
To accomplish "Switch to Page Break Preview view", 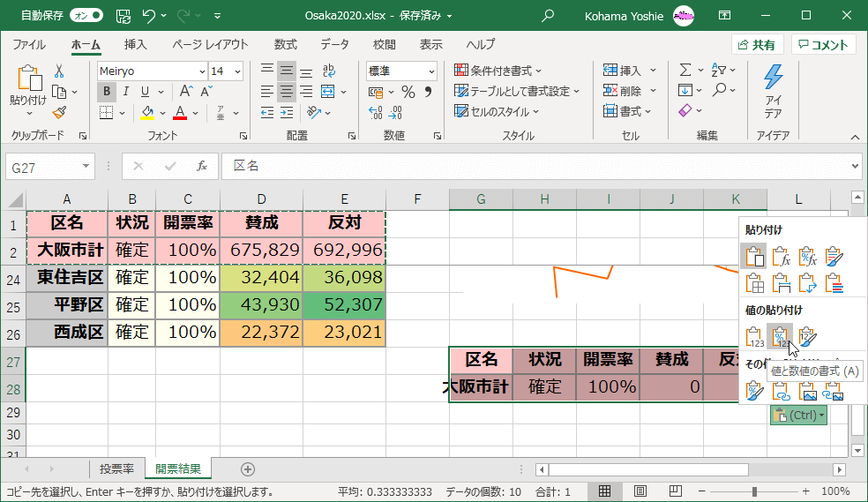I will (676, 491).
